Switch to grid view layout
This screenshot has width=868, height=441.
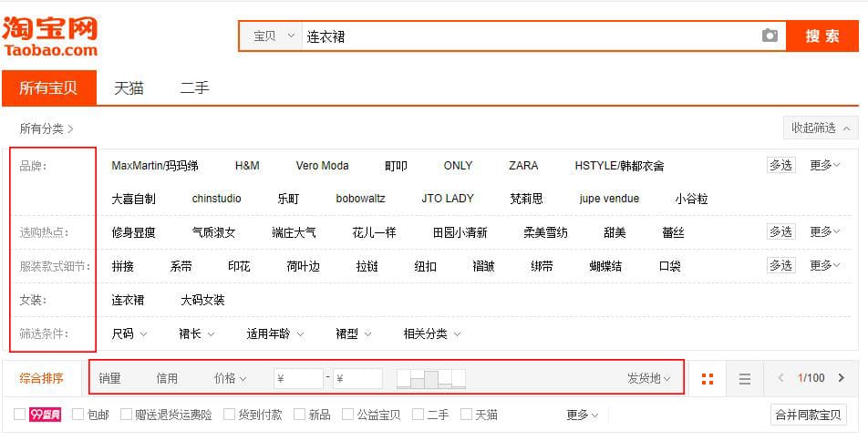707,378
